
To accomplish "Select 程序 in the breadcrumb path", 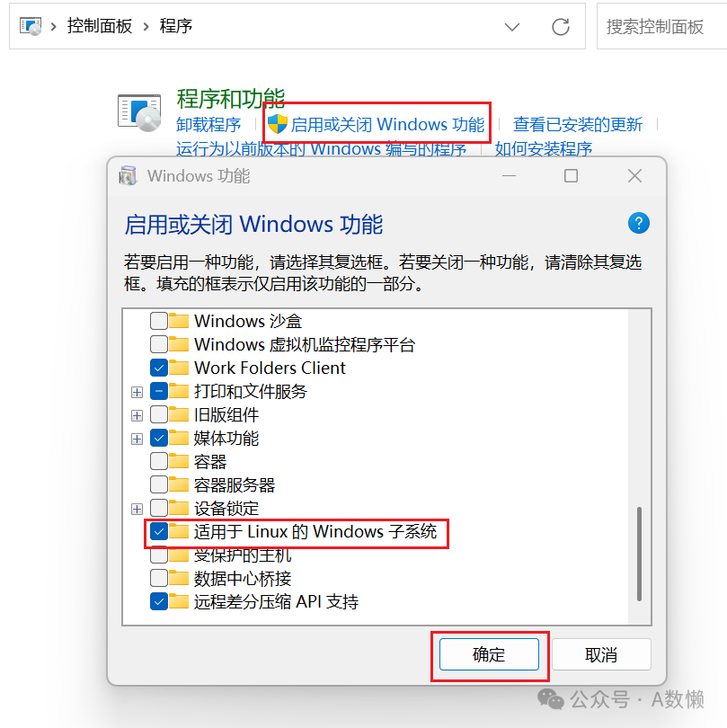I will 176,26.
